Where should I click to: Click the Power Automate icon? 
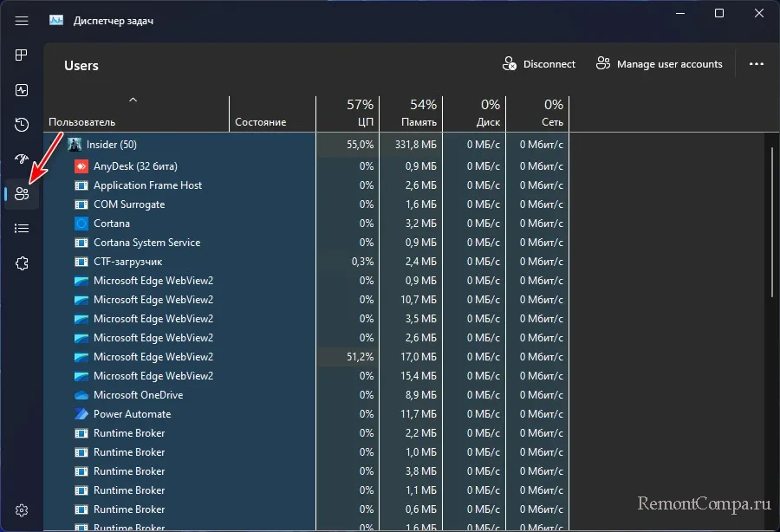[x=81, y=414]
